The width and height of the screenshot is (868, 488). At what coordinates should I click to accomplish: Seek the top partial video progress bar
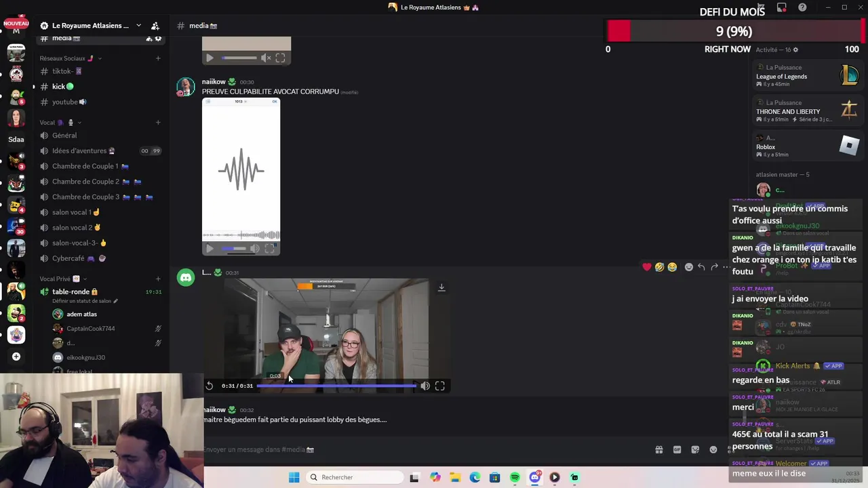[x=239, y=58]
